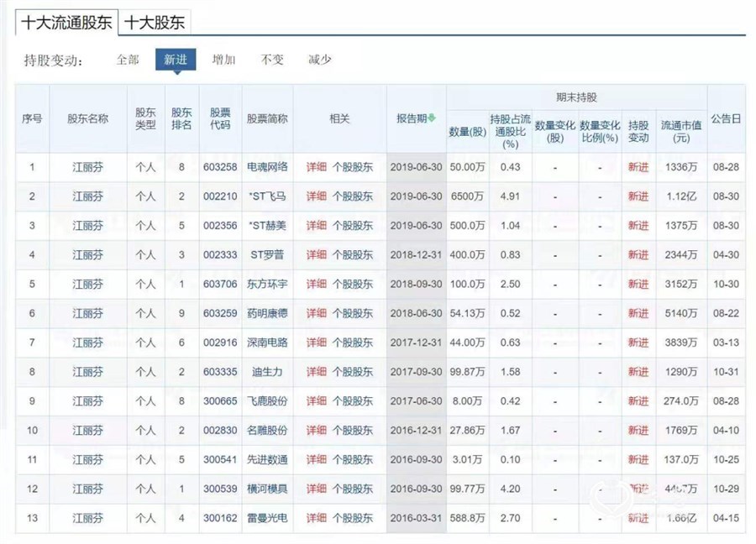Image resolution: width=756 pixels, height=544 pixels.
Task: Open the 十大股东 tab
Action: (155, 23)
